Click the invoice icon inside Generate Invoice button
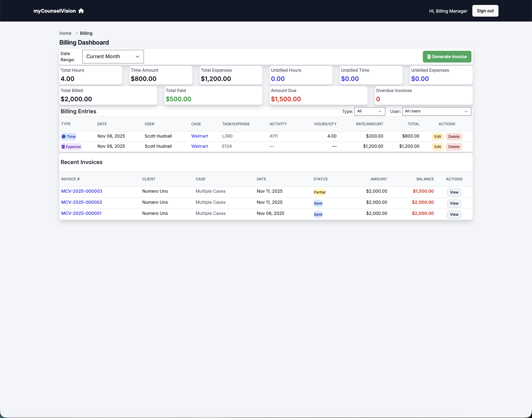The height and width of the screenshot is (418, 532). point(428,56)
